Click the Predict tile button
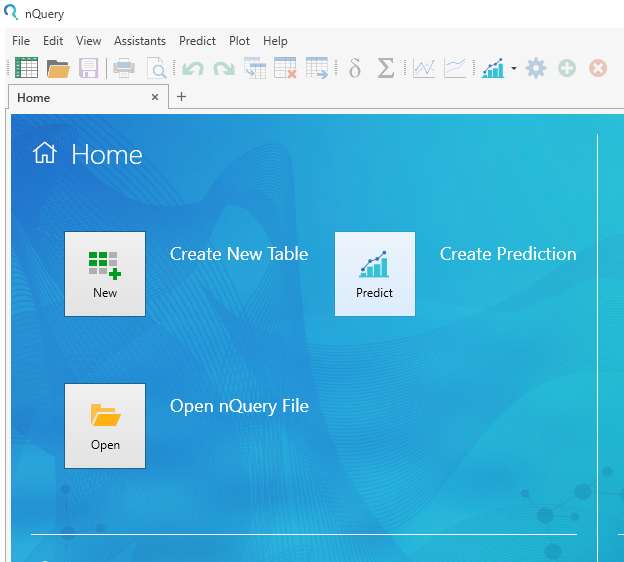Image resolution: width=624 pixels, height=562 pixels. coord(375,274)
